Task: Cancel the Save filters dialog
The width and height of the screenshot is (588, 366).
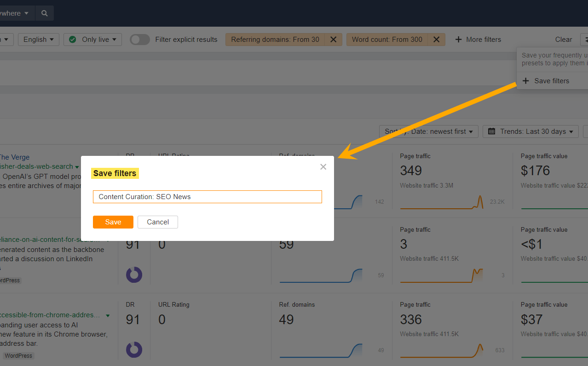Action: 157,222
